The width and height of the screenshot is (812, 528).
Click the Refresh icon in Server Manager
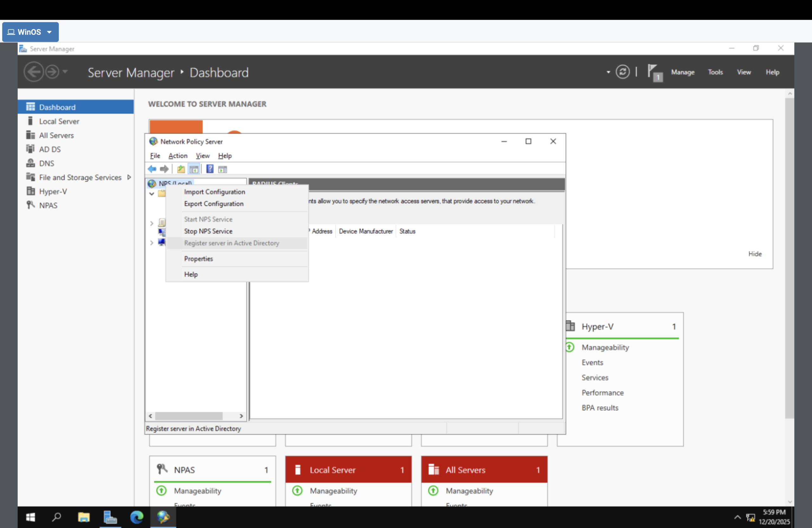click(x=623, y=72)
